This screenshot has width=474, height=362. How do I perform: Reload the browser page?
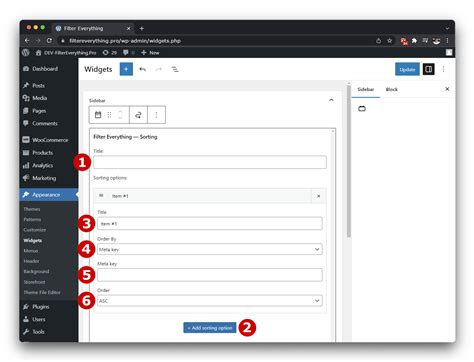(49, 41)
